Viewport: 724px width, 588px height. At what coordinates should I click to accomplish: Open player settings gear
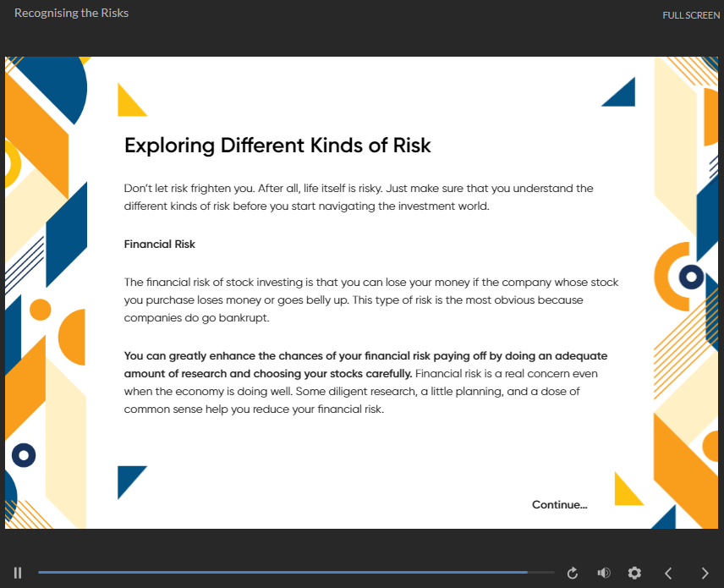click(x=634, y=574)
